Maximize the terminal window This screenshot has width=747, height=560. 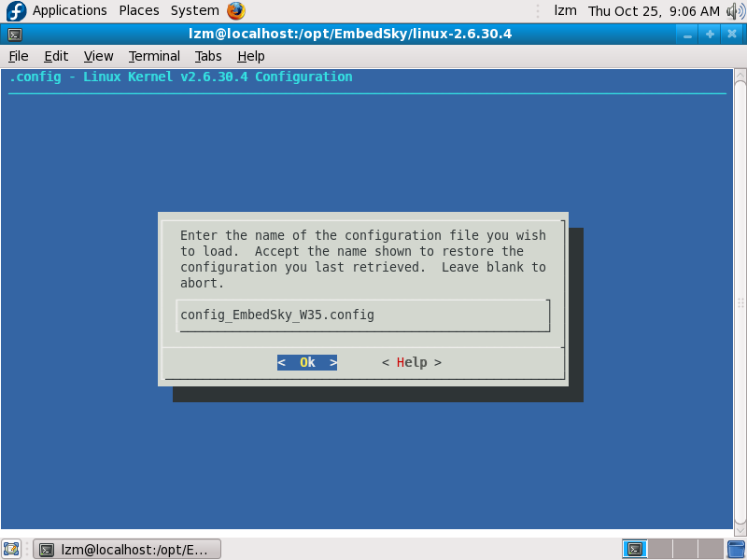pyautogui.click(x=710, y=35)
